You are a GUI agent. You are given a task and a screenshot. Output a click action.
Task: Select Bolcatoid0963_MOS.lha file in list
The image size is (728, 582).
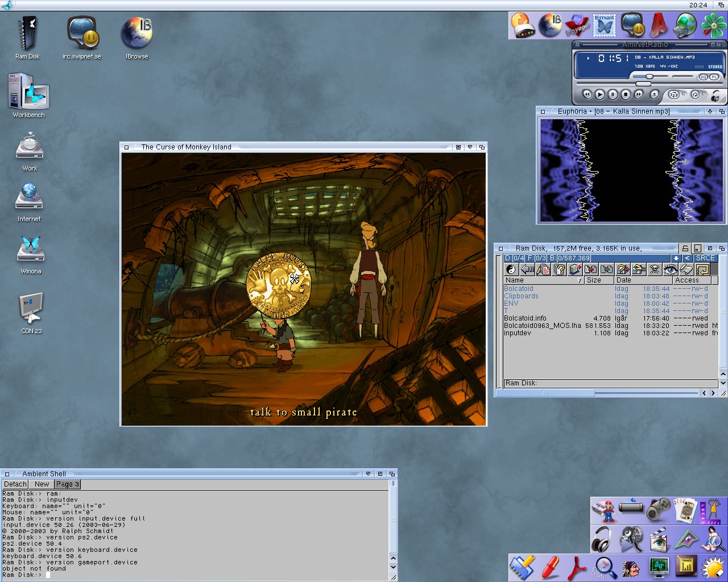coord(542,326)
